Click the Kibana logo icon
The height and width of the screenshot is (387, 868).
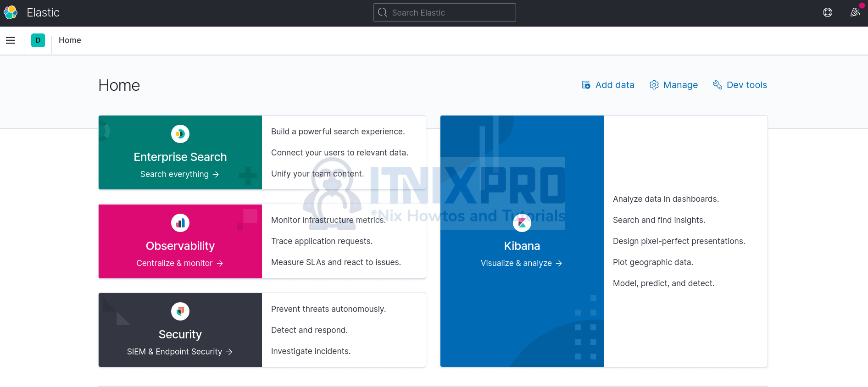click(x=522, y=223)
